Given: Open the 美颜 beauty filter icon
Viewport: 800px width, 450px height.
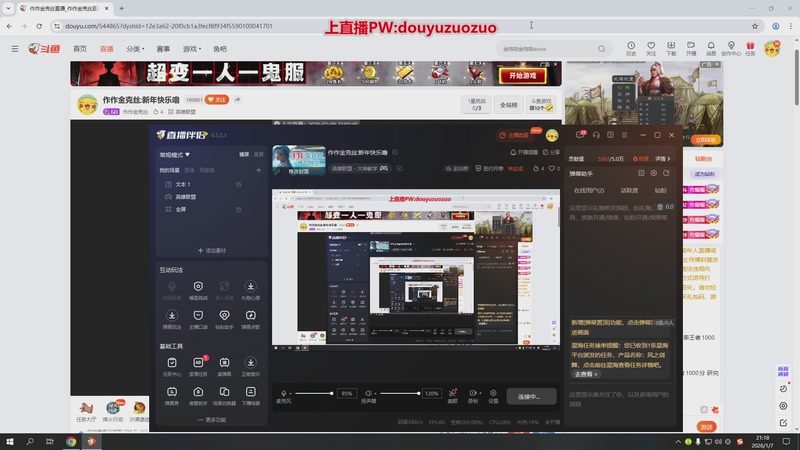Looking at the screenshot, I should coord(453,393).
